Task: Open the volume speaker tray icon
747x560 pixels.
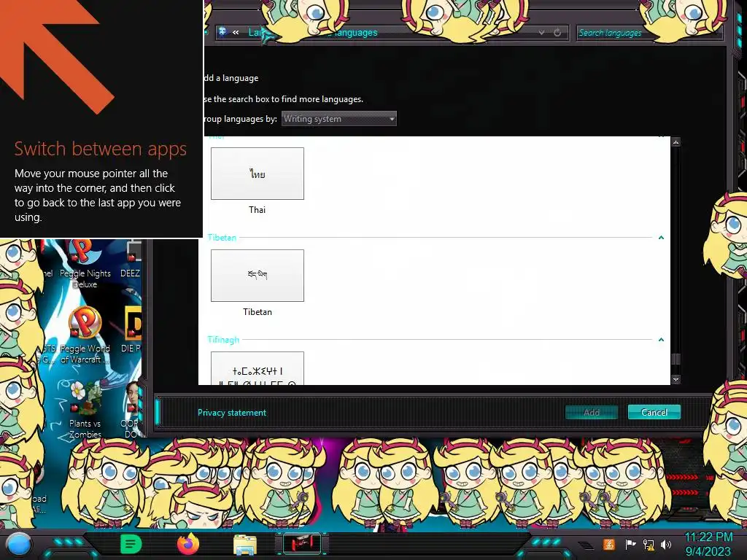Action: [666, 544]
